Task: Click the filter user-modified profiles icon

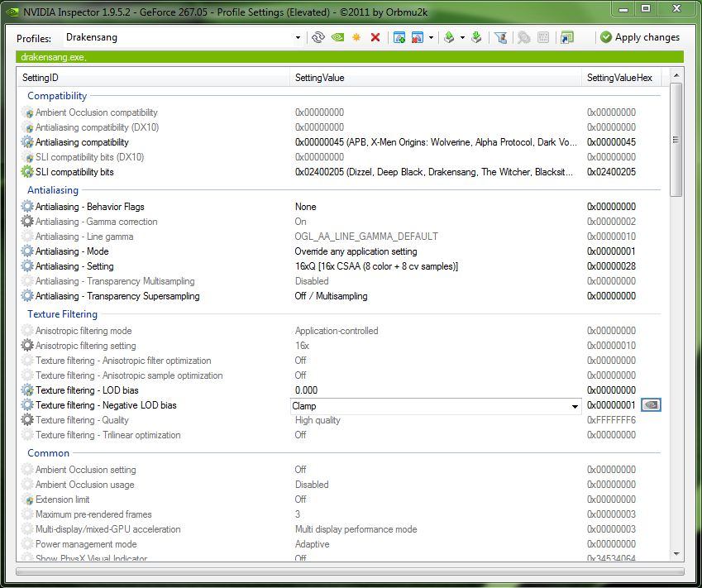Action: [500, 37]
